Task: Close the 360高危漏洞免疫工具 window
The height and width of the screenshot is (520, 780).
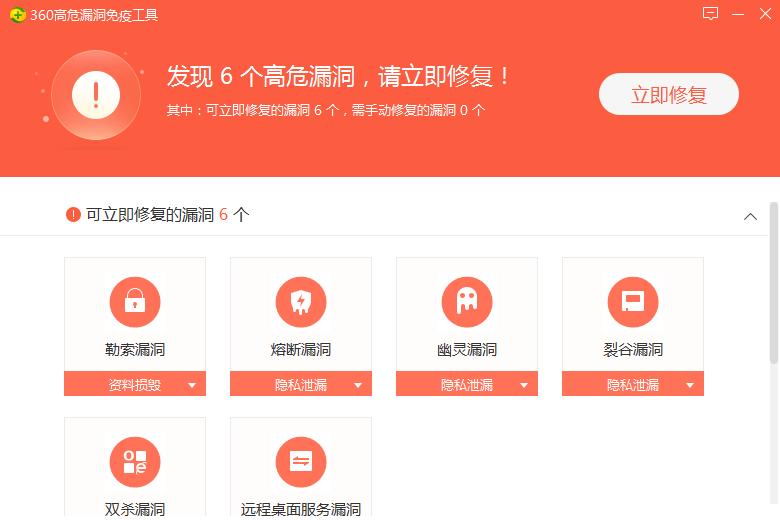Action: pyautogui.click(x=765, y=13)
